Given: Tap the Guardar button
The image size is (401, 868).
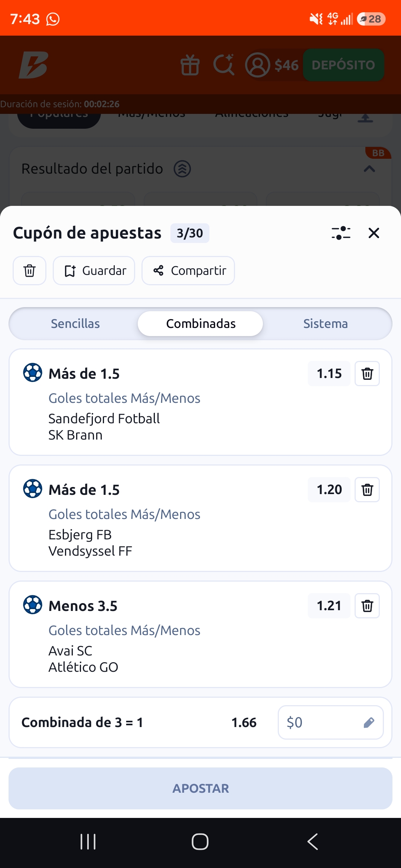Looking at the screenshot, I should point(94,271).
